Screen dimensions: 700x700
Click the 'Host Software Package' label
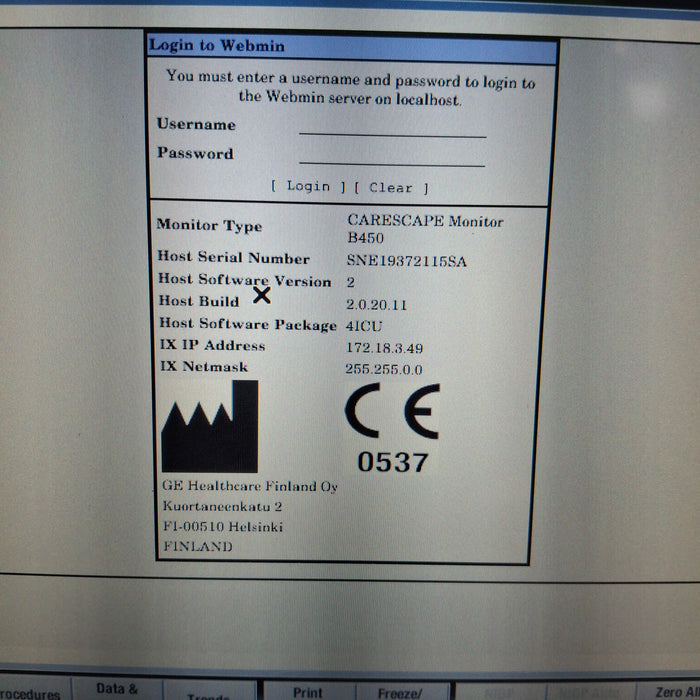point(248,324)
